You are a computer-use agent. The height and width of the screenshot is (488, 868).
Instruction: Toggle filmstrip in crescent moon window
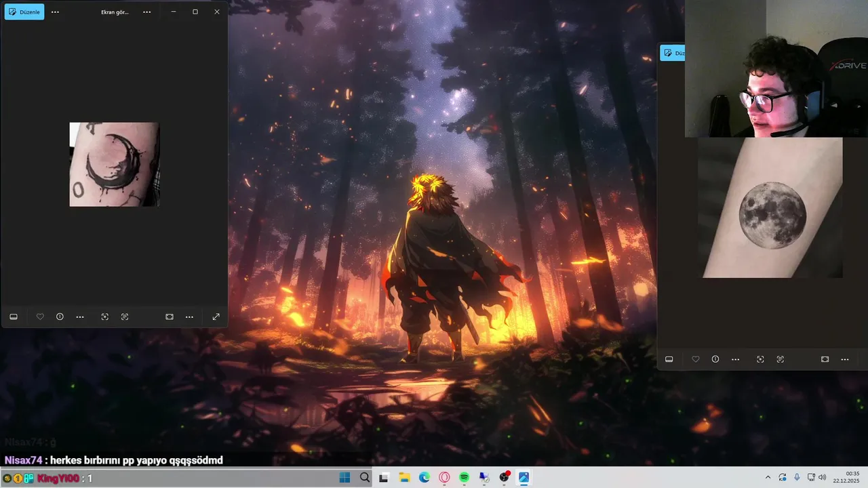(x=14, y=317)
